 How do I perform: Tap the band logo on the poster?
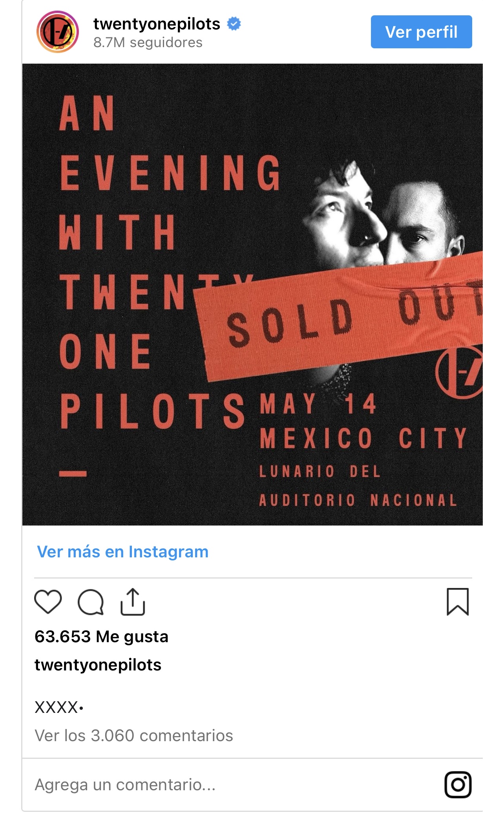click(x=459, y=372)
